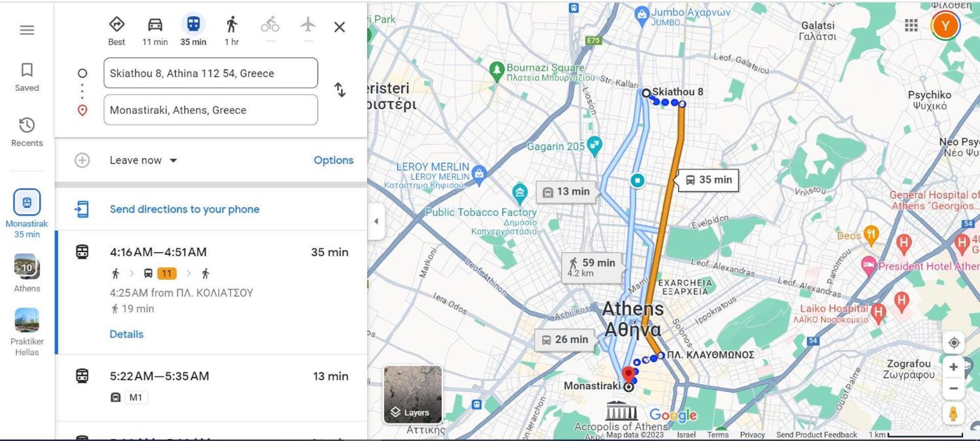The height and width of the screenshot is (441, 980).
Task: Open the Saved places tab
Action: (27, 77)
